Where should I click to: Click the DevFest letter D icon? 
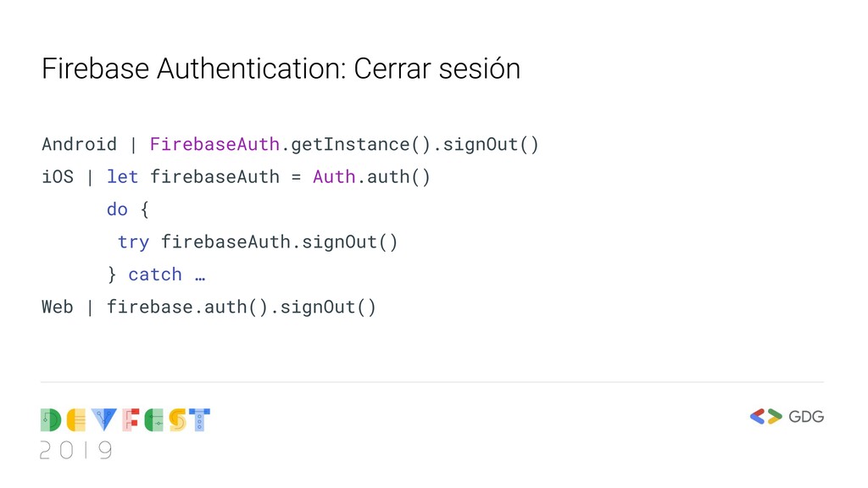point(51,420)
